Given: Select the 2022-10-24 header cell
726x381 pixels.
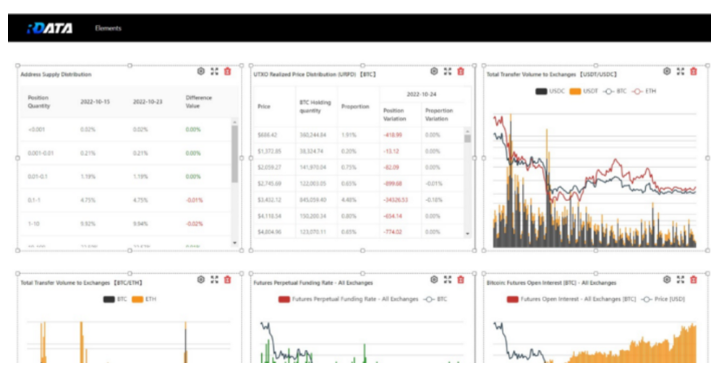Looking at the screenshot, I should 421,94.
